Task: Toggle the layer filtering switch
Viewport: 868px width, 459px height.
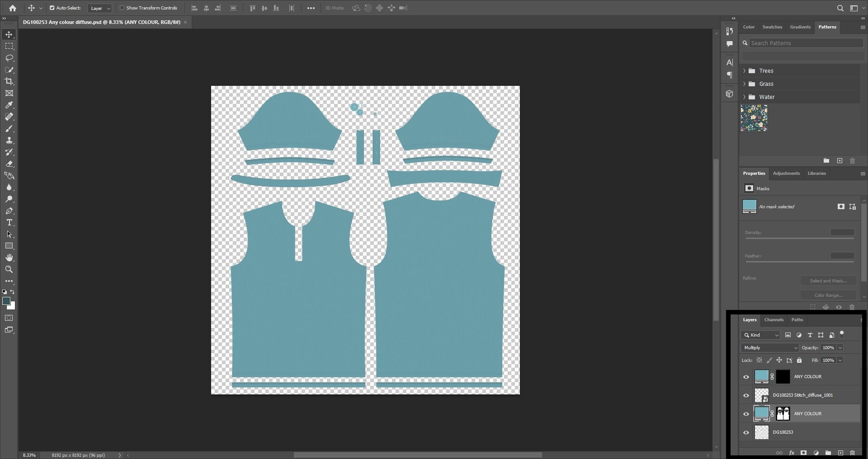Action: [842, 334]
